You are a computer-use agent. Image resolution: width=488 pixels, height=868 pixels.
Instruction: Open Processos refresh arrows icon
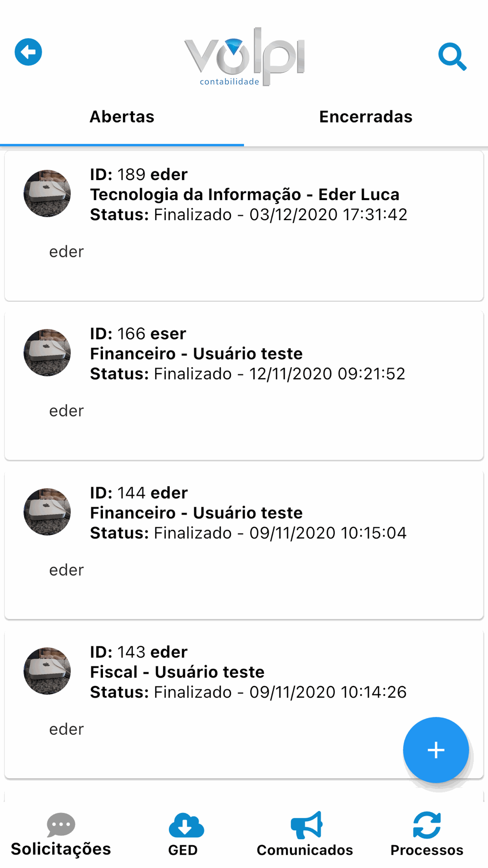[427, 825]
